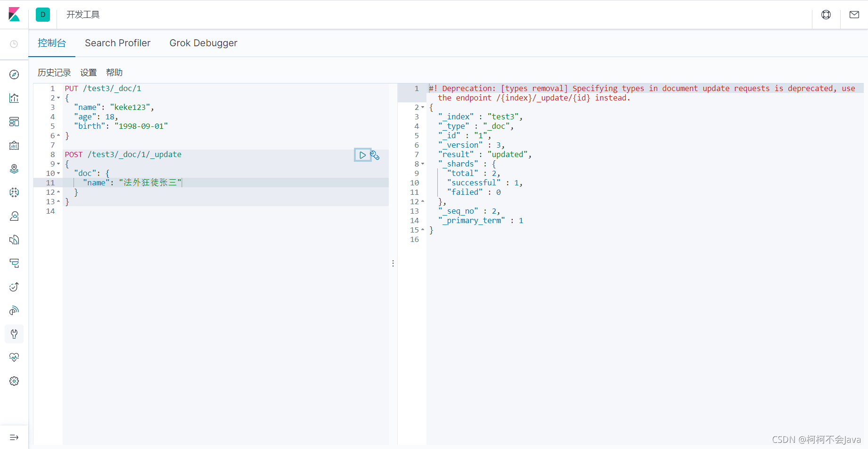Open Visualize chart icon in sidebar
Screen dimensions: 868x449
tap(14, 98)
